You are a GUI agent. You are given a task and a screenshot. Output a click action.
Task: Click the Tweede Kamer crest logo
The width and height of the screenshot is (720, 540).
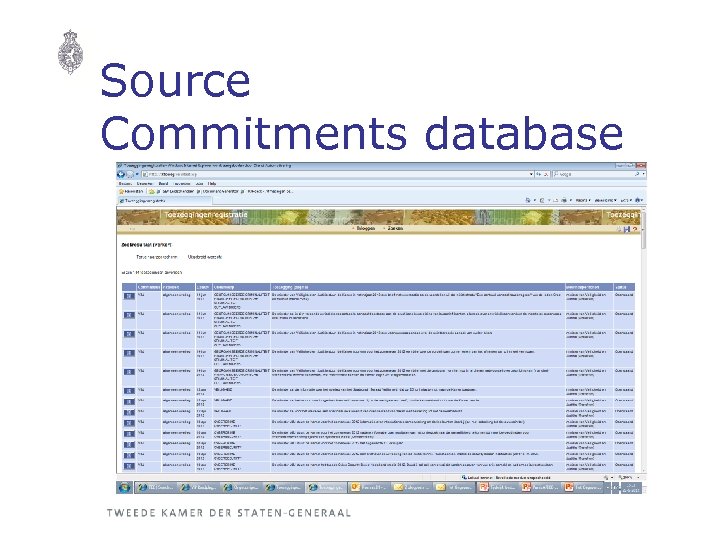point(71,52)
